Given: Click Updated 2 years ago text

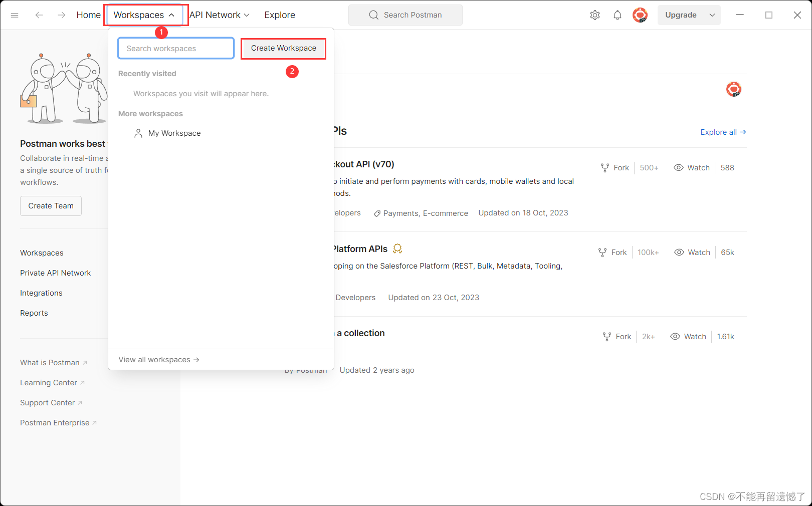Looking at the screenshot, I should [x=377, y=370].
